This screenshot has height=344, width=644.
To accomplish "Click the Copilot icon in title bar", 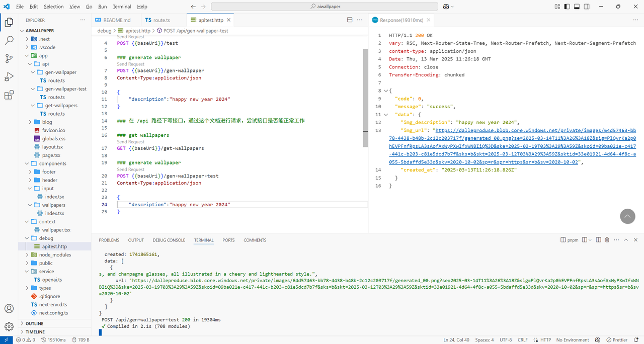I will [446, 7].
